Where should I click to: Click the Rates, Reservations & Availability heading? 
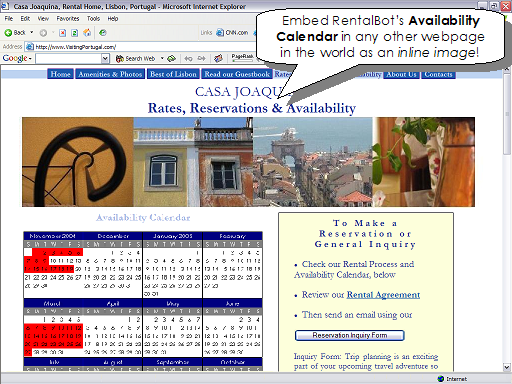point(252,108)
